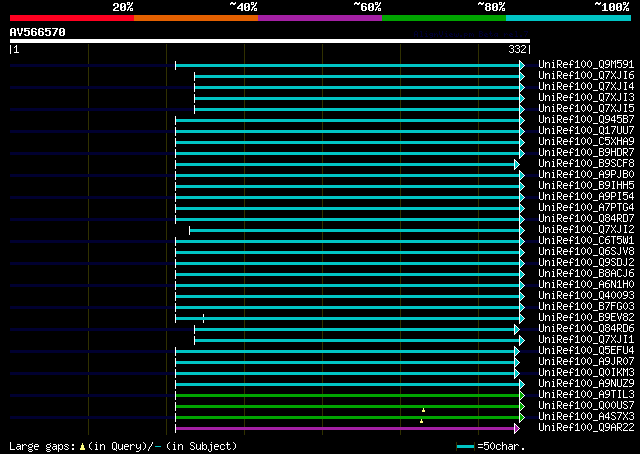Click the yellow in-Query gap legend icon

[82, 447]
